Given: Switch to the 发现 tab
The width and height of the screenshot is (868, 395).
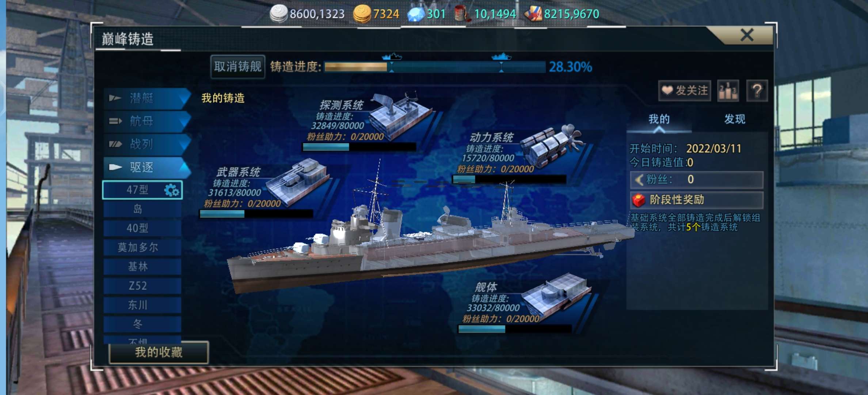Looking at the screenshot, I should tap(734, 119).
